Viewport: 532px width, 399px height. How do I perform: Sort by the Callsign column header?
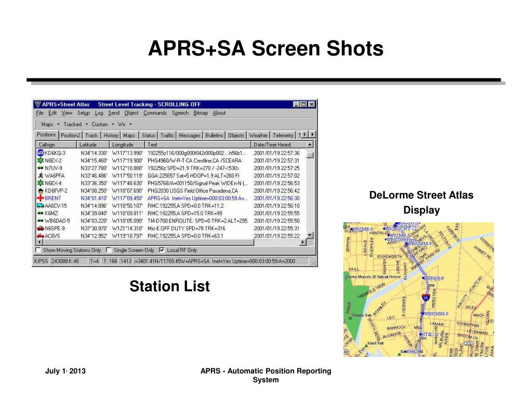click(x=56, y=144)
